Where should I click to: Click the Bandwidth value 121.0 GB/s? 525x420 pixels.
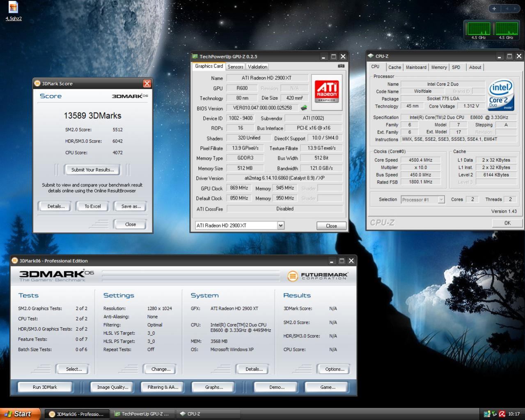pos(321,168)
